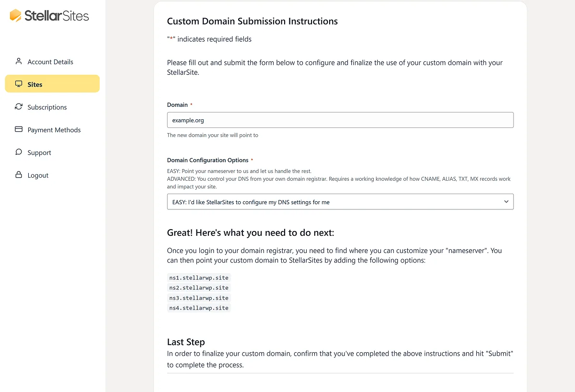Click the yellow StellarSites logo mark
This screenshot has width=575, height=392.
pos(15,16)
